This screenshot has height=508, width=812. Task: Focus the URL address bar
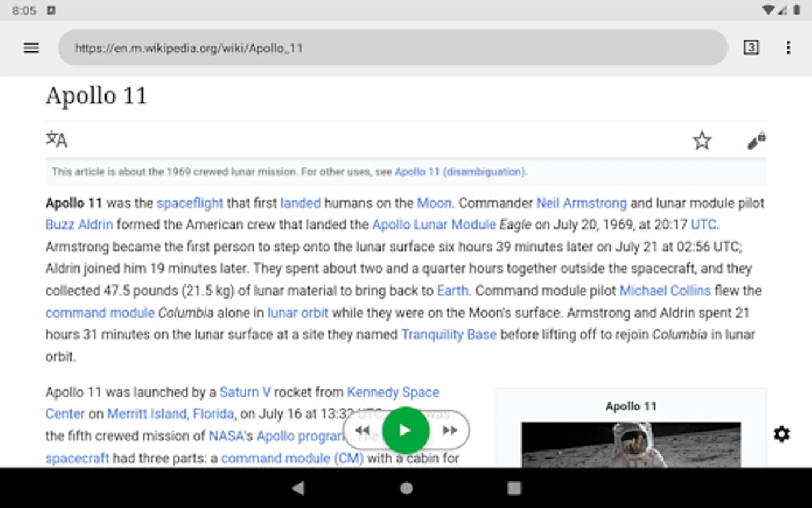click(x=392, y=48)
